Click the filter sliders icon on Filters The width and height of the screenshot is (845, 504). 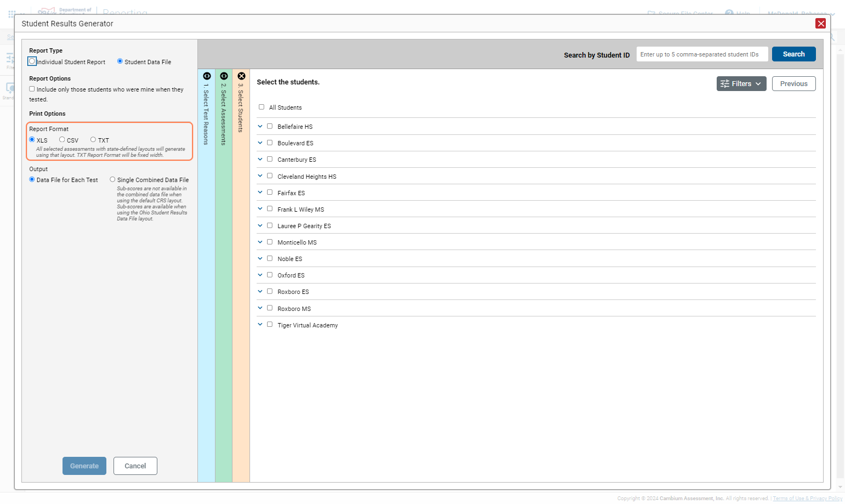pyautogui.click(x=725, y=84)
